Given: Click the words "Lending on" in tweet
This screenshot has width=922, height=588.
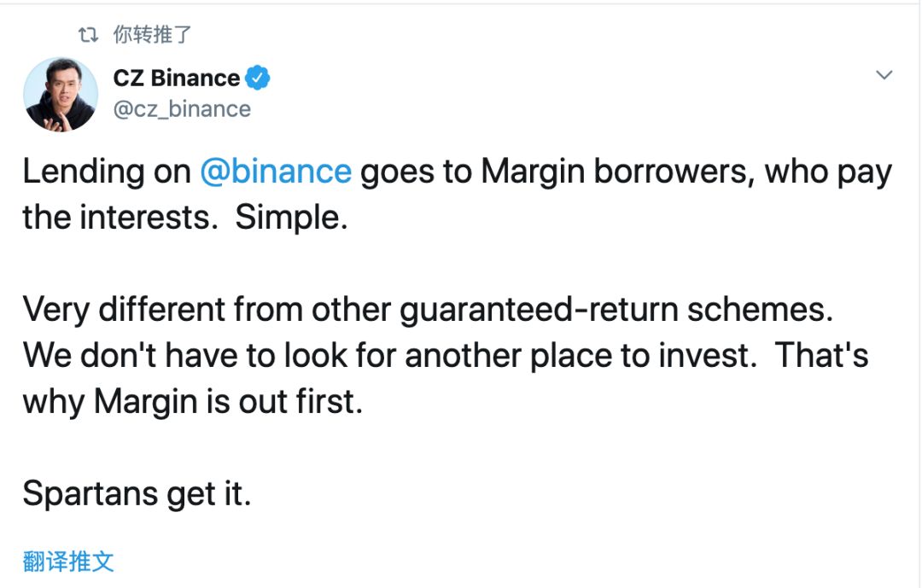Looking at the screenshot, I should [x=107, y=172].
